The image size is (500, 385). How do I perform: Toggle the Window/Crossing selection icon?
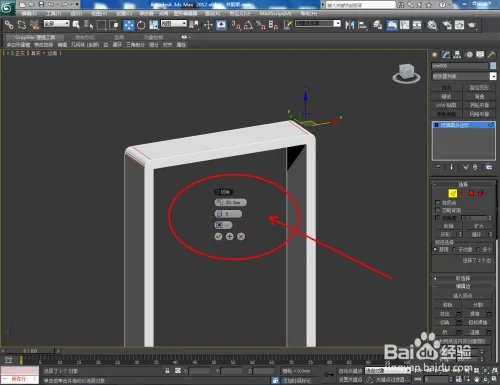114,25
